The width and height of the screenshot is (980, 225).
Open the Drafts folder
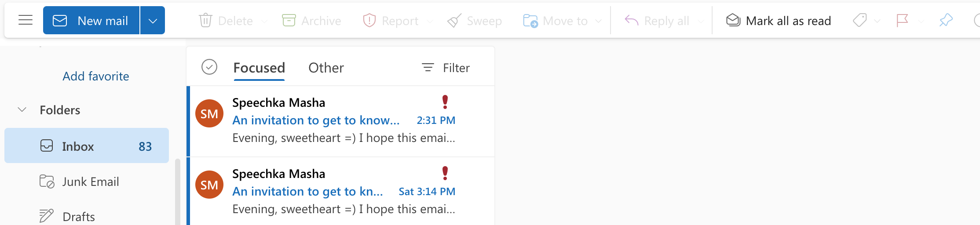tap(78, 216)
